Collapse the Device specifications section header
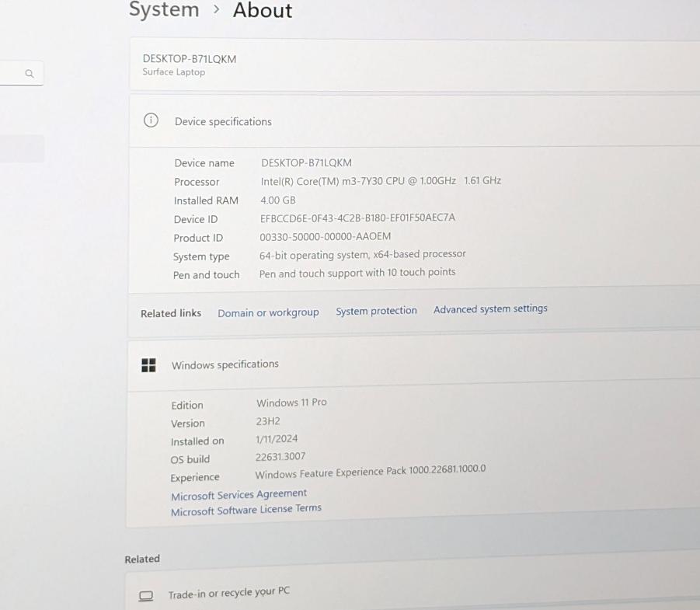The width and height of the screenshot is (700, 610). pyautogui.click(x=414, y=120)
